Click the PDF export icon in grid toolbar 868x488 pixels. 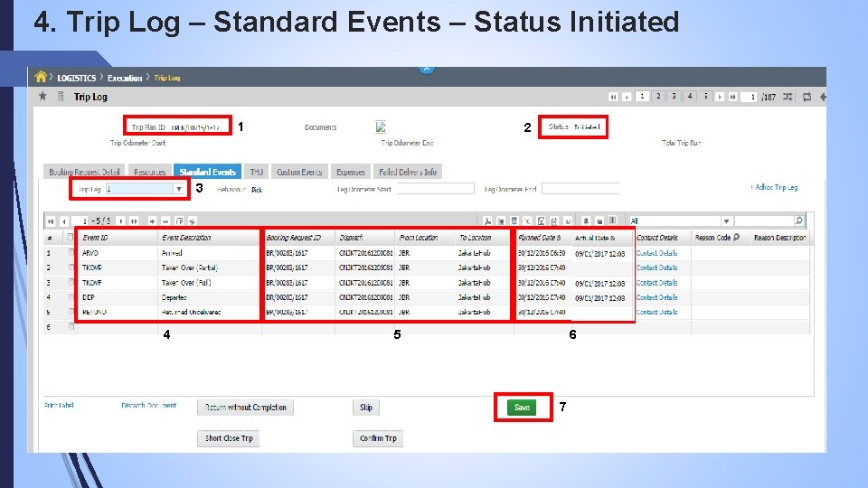pos(487,221)
